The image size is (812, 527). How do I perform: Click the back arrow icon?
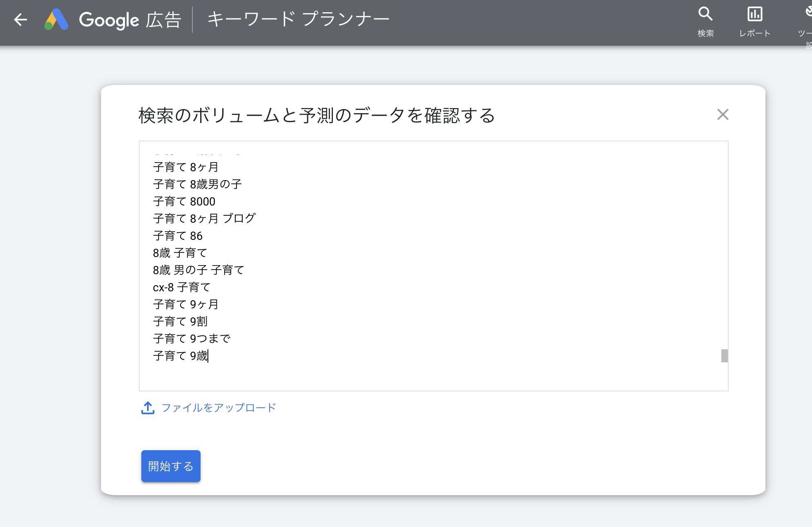(20, 20)
